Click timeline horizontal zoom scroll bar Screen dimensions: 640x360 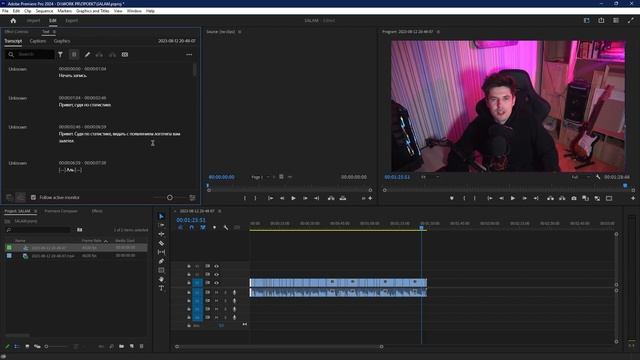[279, 347]
